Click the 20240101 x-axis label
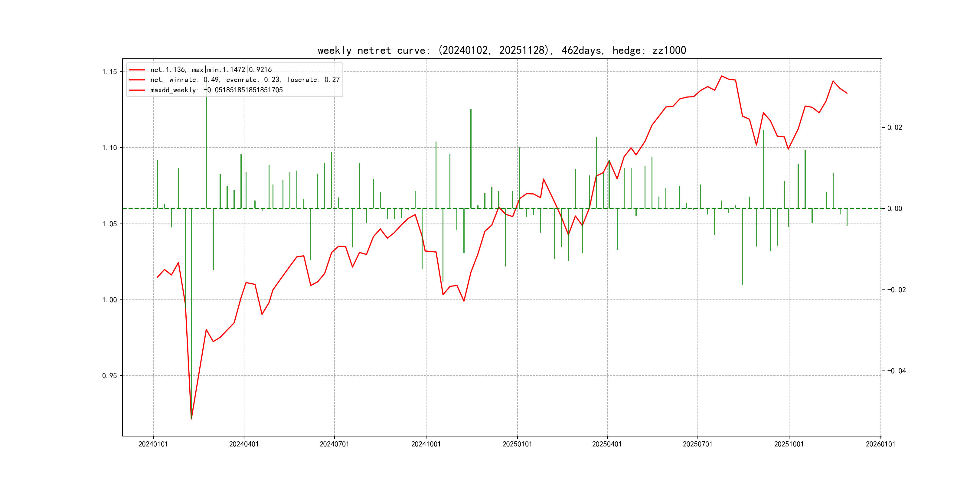 (153, 444)
